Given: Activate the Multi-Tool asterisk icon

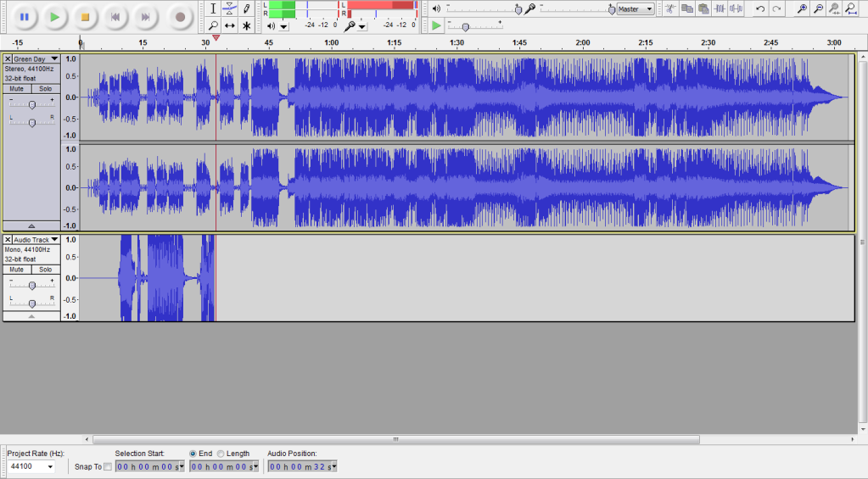Looking at the screenshot, I should pos(246,25).
